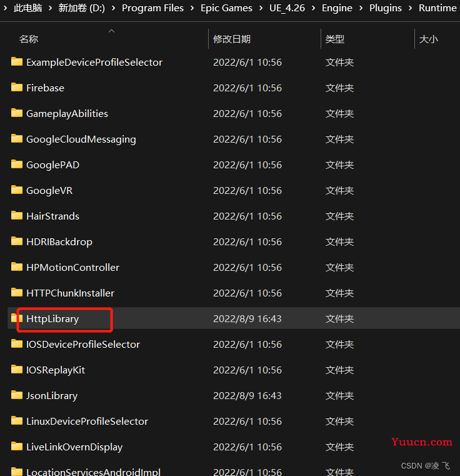Expand the chevron after Epic Games
Viewport: 460px width, 476px height.
[261, 8]
